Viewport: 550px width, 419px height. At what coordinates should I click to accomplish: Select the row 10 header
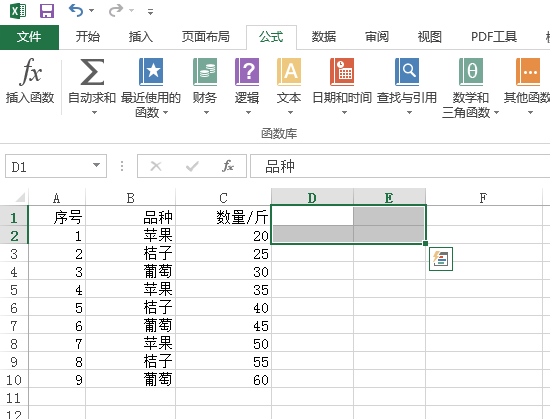tap(14, 380)
